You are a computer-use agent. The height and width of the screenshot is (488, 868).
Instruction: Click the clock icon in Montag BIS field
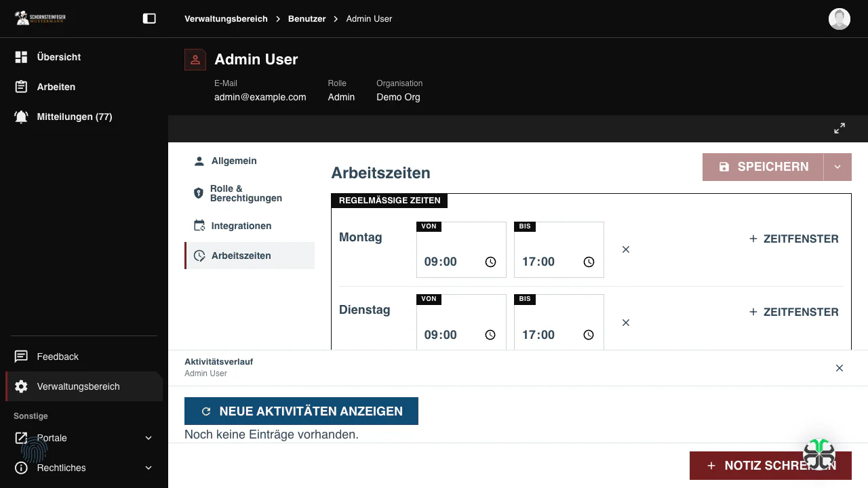click(x=589, y=262)
